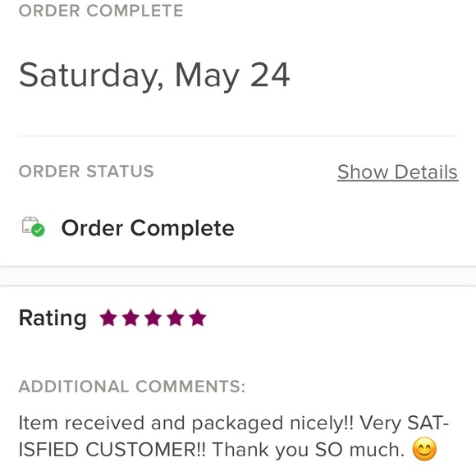Click the Saturday, May 24 date heading
The image size is (476, 476).
[x=154, y=76]
